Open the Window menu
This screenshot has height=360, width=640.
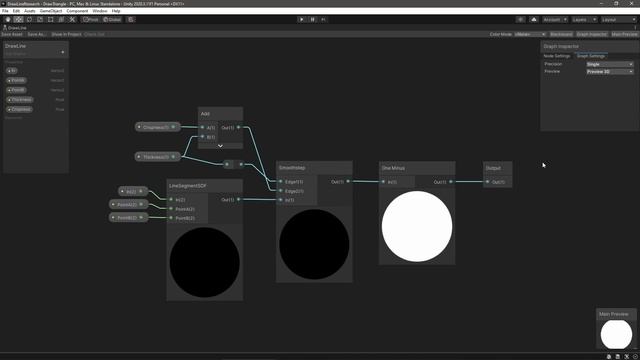pyautogui.click(x=100, y=11)
